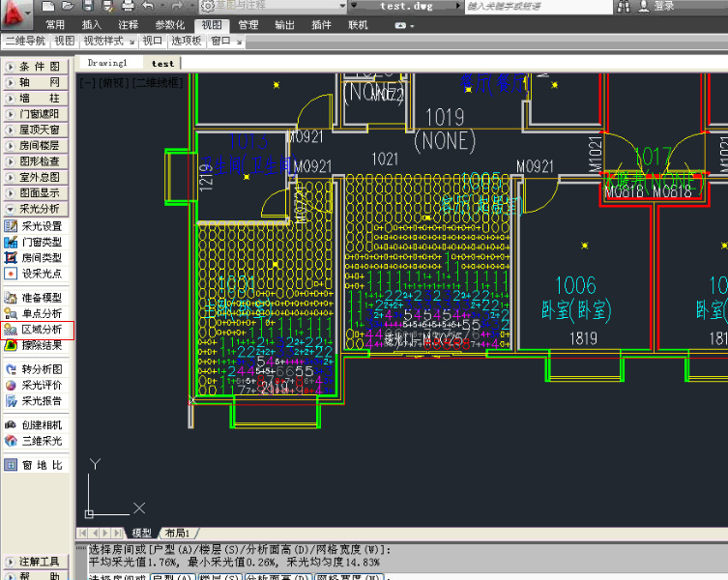The width and height of the screenshot is (728, 580).
Task: Switch to the Drawing1 document tab
Action: (x=107, y=63)
